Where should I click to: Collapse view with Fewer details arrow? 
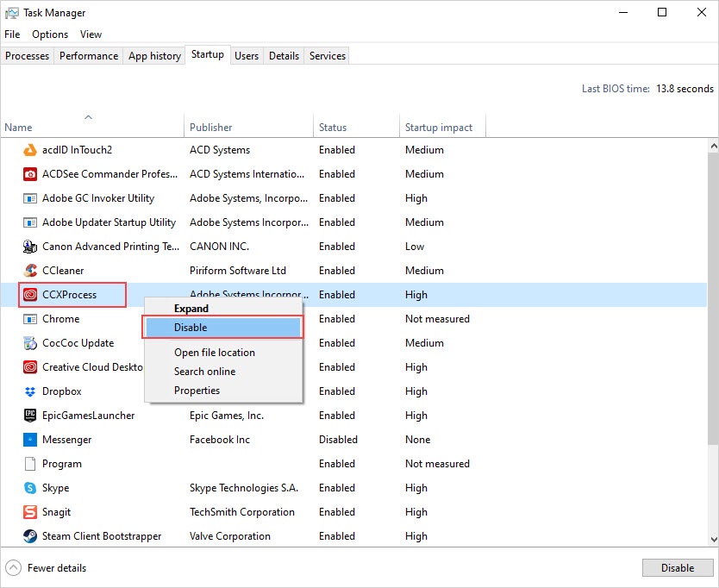14,568
